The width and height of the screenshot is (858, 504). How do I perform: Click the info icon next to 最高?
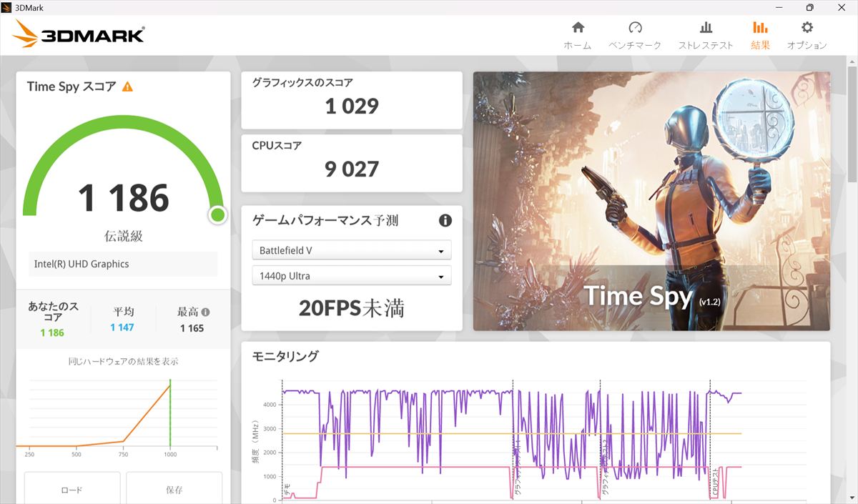206,312
